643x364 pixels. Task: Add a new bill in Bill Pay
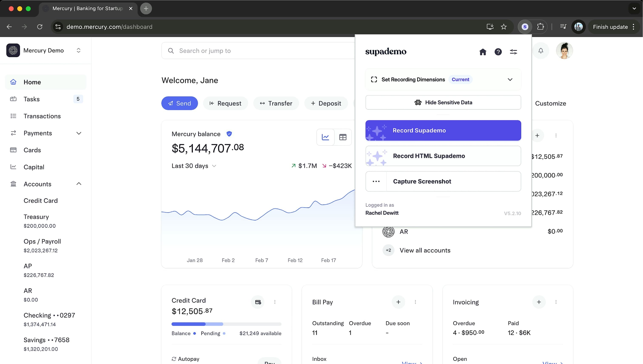point(398,302)
